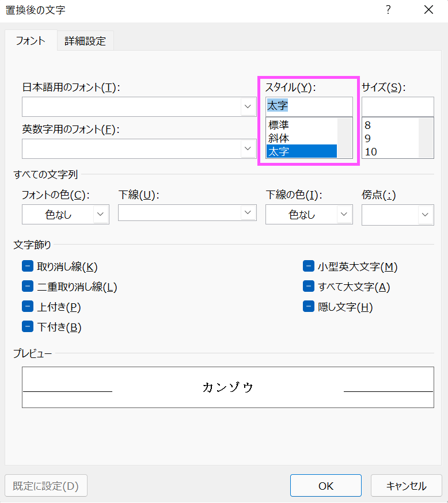The image size is (448, 503).
Task: Open the 下線の色 color dropdown
Action: (309, 214)
